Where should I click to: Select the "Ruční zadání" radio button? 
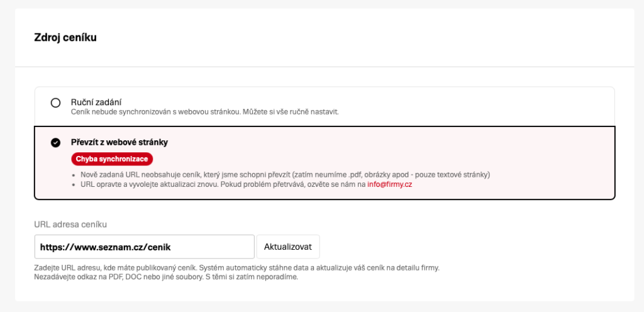pos(55,103)
